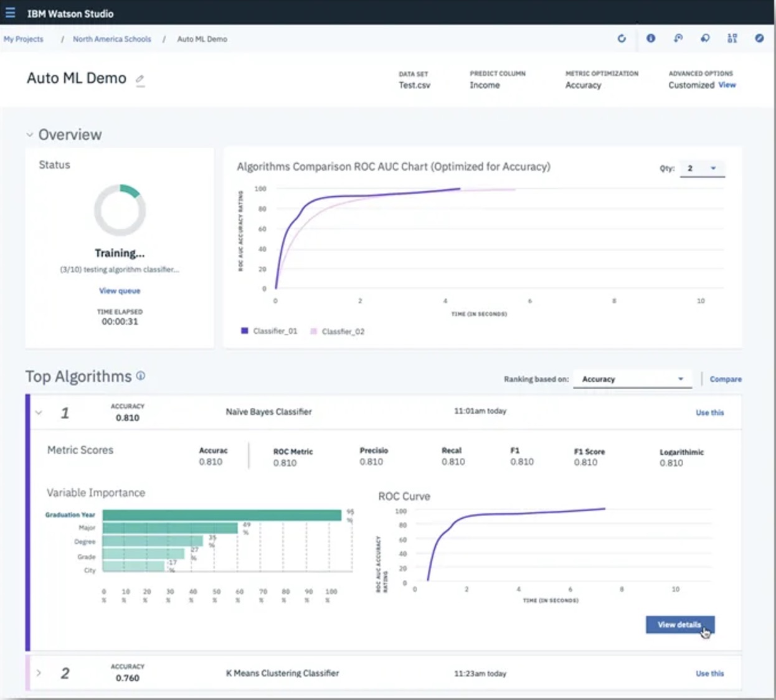The image size is (776, 700).
Task: Click the IBM Watson Studio title
Action: [x=70, y=13]
